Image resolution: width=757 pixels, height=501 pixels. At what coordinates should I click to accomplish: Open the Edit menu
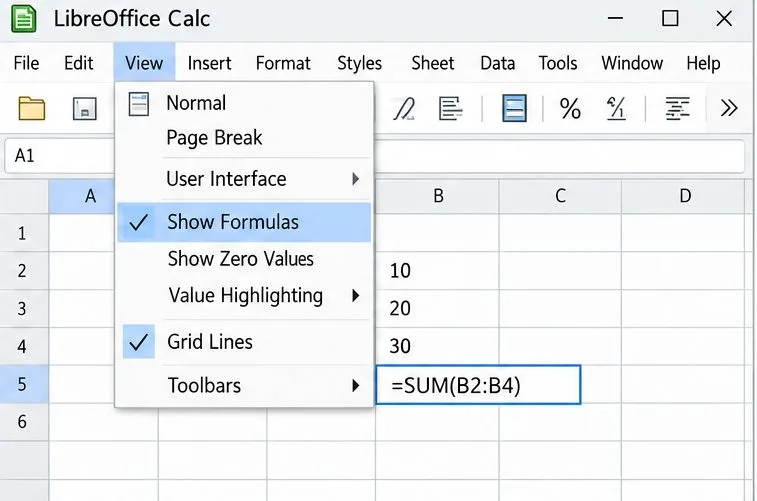[79, 63]
